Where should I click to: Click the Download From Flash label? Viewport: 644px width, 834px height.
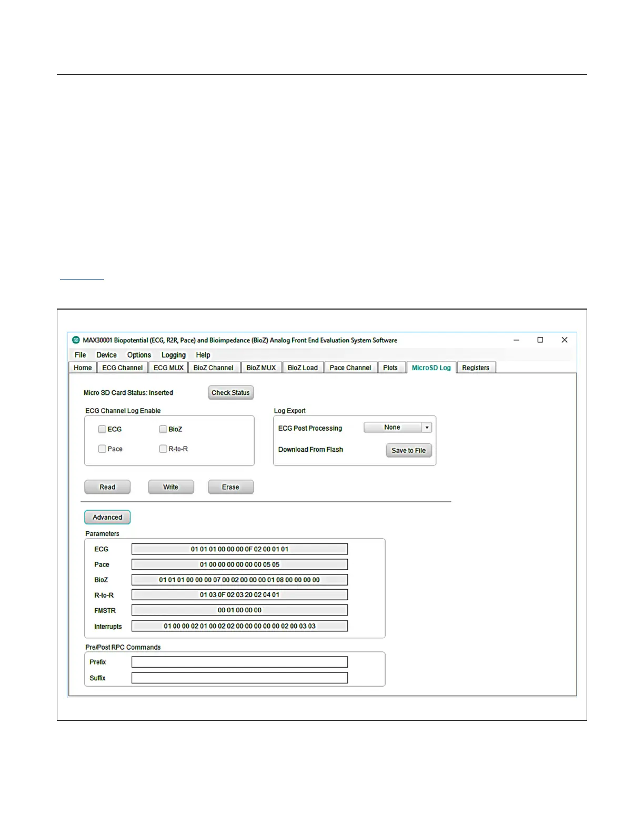click(x=310, y=450)
